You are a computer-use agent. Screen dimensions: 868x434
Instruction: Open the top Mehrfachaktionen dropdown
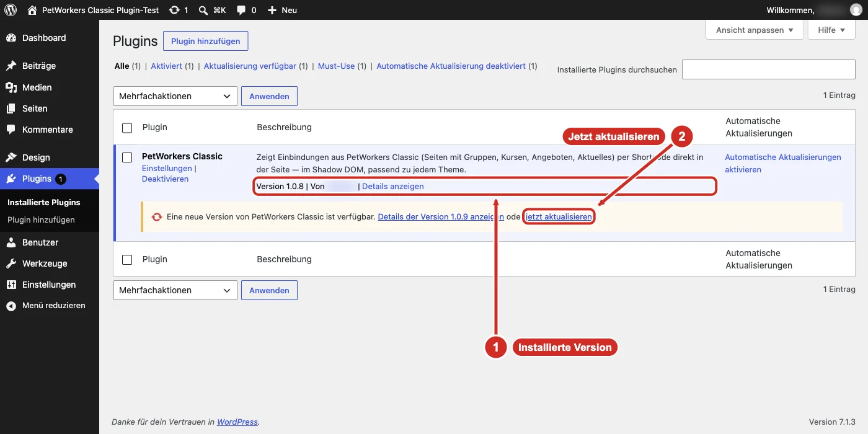click(x=175, y=96)
